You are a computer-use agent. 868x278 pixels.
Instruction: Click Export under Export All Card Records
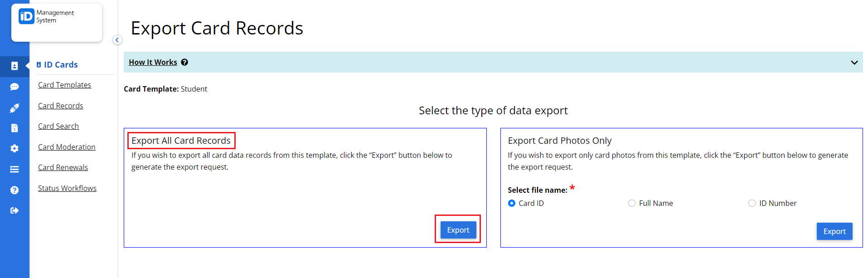[x=458, y=229]
